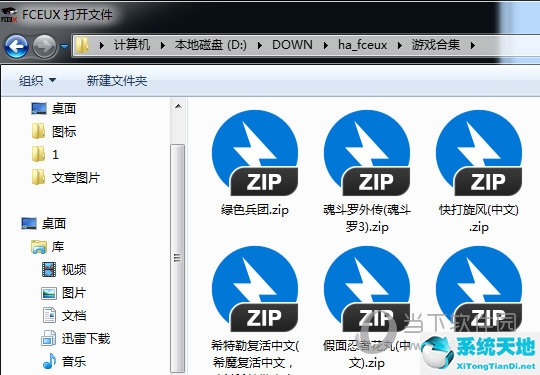Viewport: 540px width, 375px height.
Task: Click the 绿色兵团.zip filename text
Action: coord(255,210)
